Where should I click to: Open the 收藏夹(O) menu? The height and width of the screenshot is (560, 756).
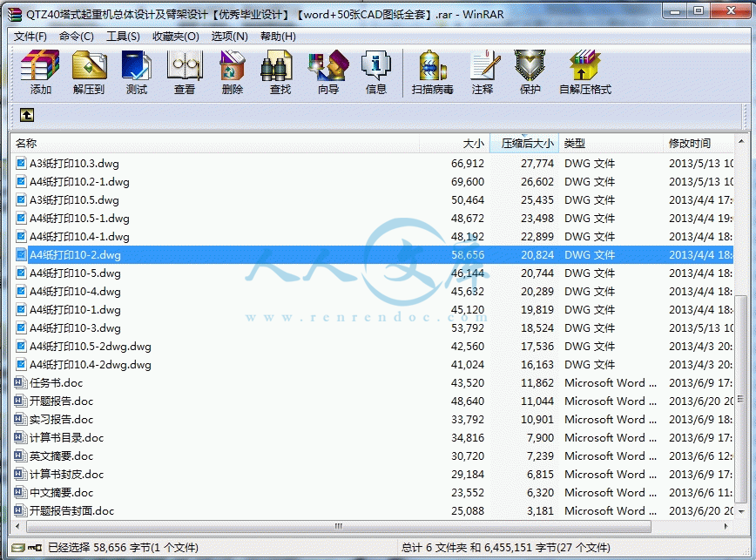coord(176,37)
